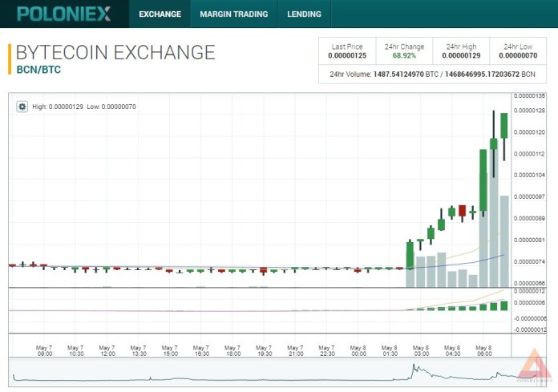Click the May 8 06:00 time axis label
This screenshot has width=558, height=392.
(x=484, y=351)
